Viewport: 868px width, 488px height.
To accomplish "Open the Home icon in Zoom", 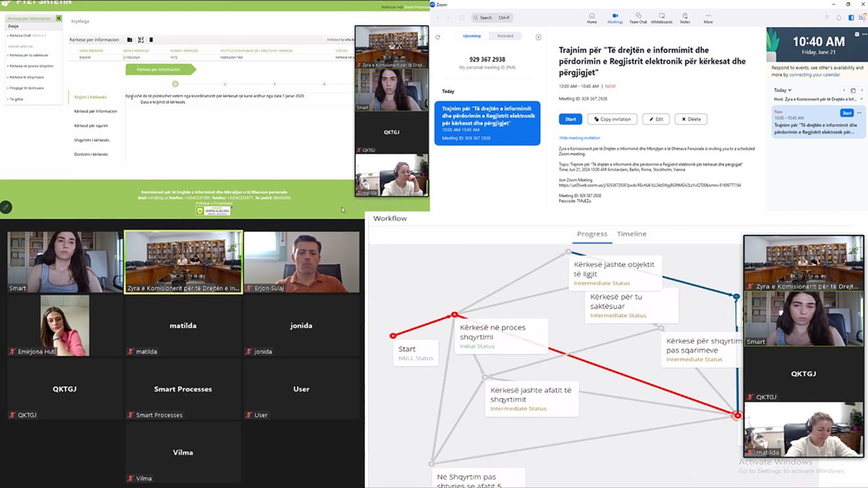I will (x=592, y=18).
